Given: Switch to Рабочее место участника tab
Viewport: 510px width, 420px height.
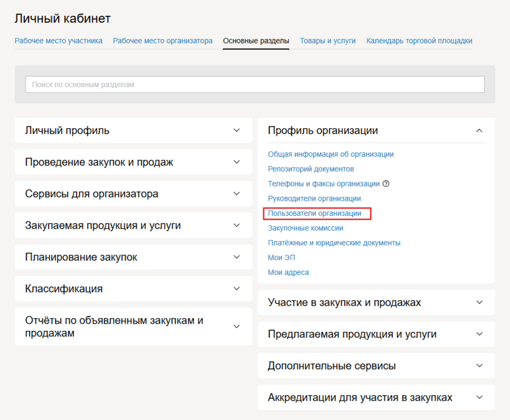Looking at the screenshot, I should (59, 41).
